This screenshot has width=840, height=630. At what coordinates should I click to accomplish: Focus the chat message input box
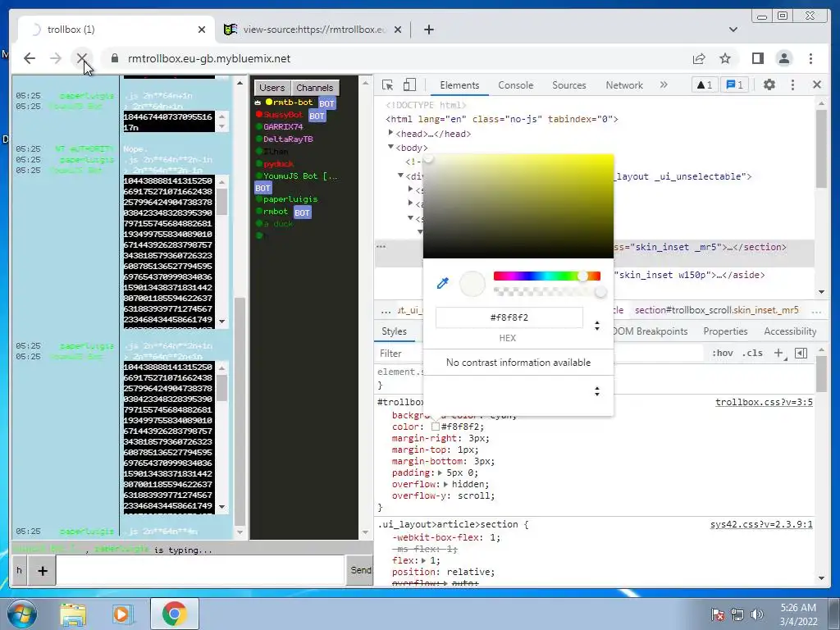[200, 570]
